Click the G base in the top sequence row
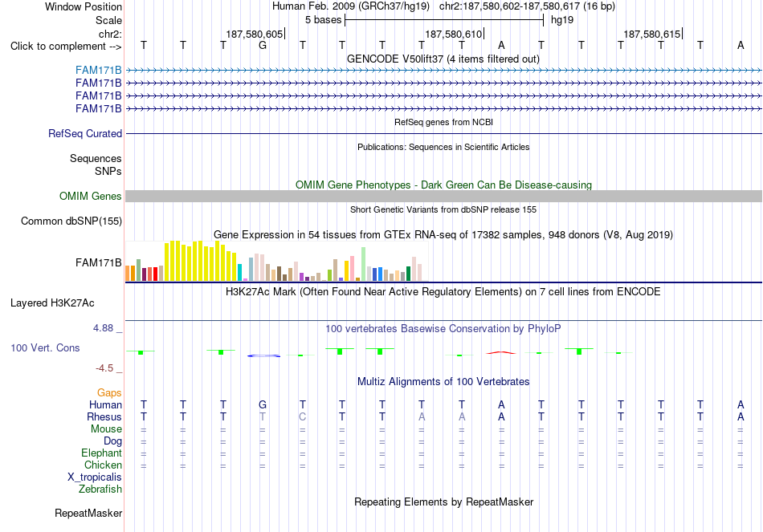The image size is (763, 532). tap(263, 45)
